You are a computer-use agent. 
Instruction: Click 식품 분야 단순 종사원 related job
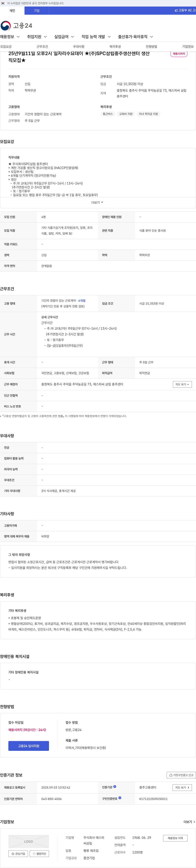153,231
